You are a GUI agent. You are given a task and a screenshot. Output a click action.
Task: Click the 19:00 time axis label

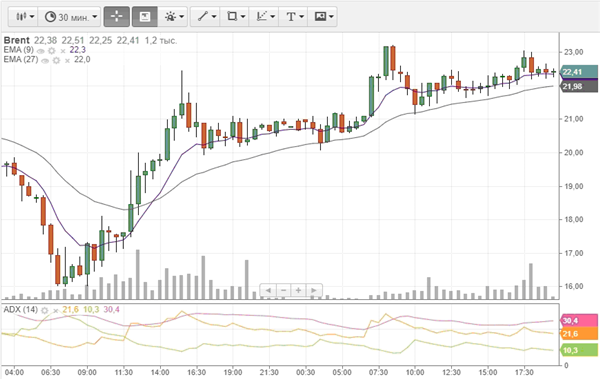click(x=233, y=372)
